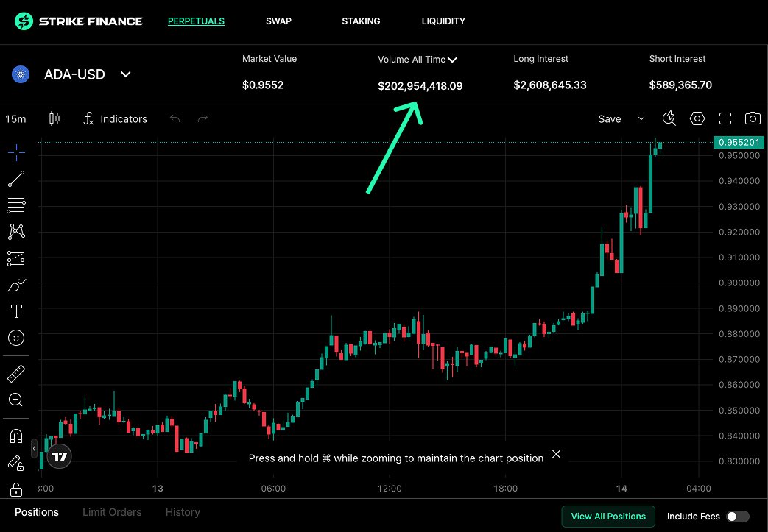Click the current price label 0.955201
This screenshot has height=532, width=768.
click(739, 143)
